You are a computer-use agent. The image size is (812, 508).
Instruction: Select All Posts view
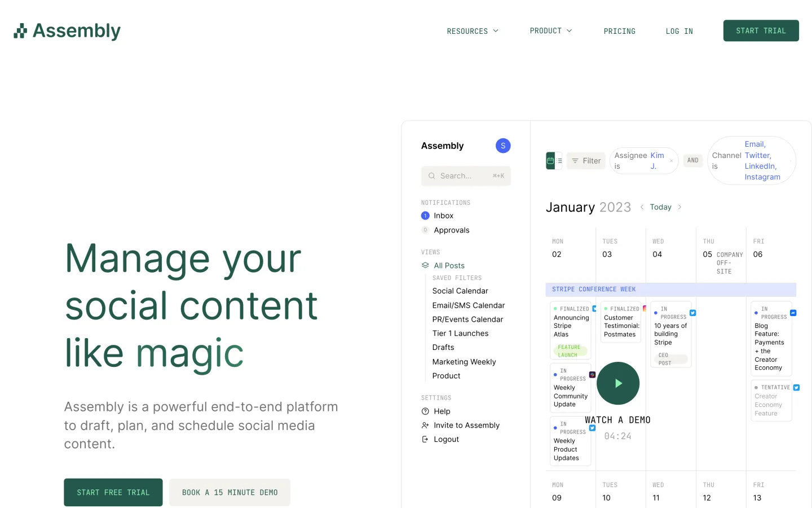point(449,265)
